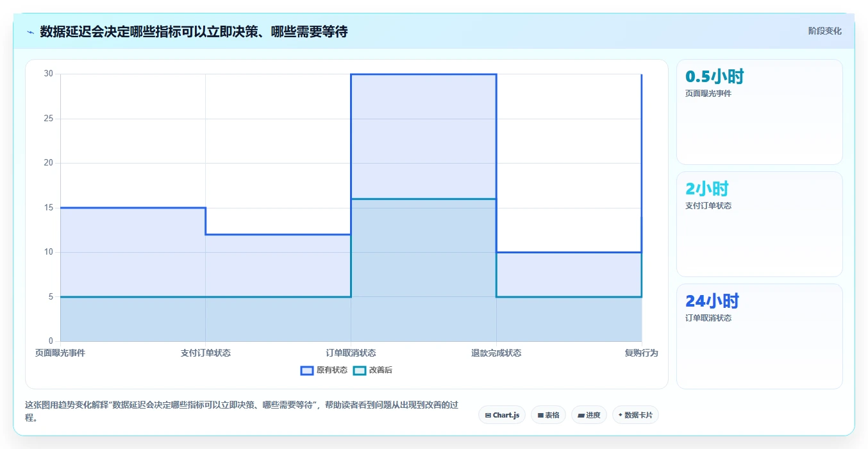This screenshot has height=449, width=868.
Task: Toggle the 改善后 legend entry
Action: [373, 370]
